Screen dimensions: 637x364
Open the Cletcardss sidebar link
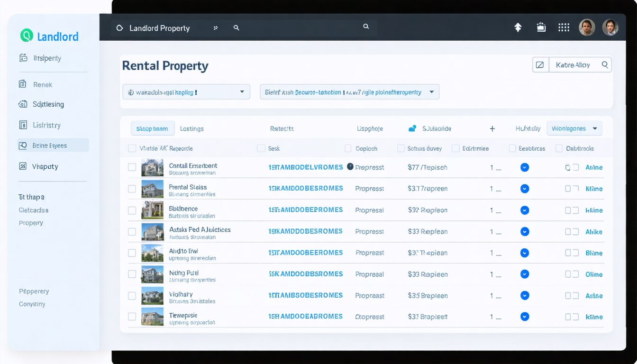(34, 210)
